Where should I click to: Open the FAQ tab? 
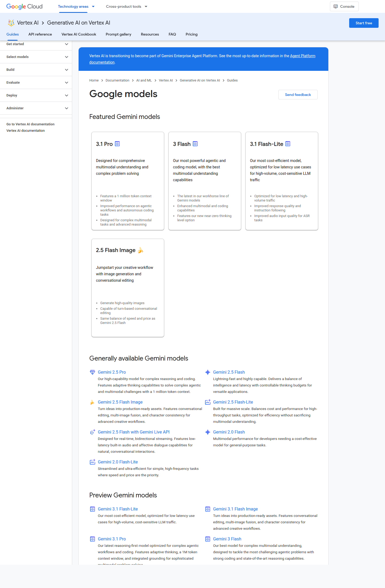172,34
